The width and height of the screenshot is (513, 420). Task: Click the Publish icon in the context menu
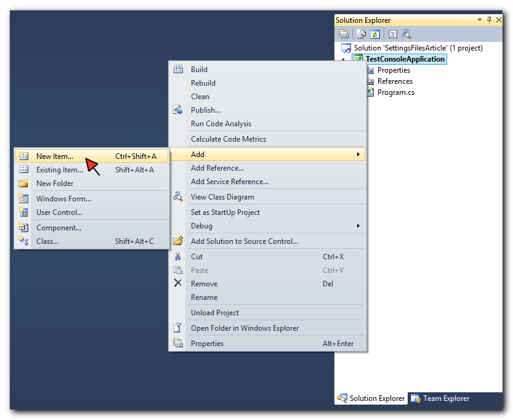click(x=179, y=110)
